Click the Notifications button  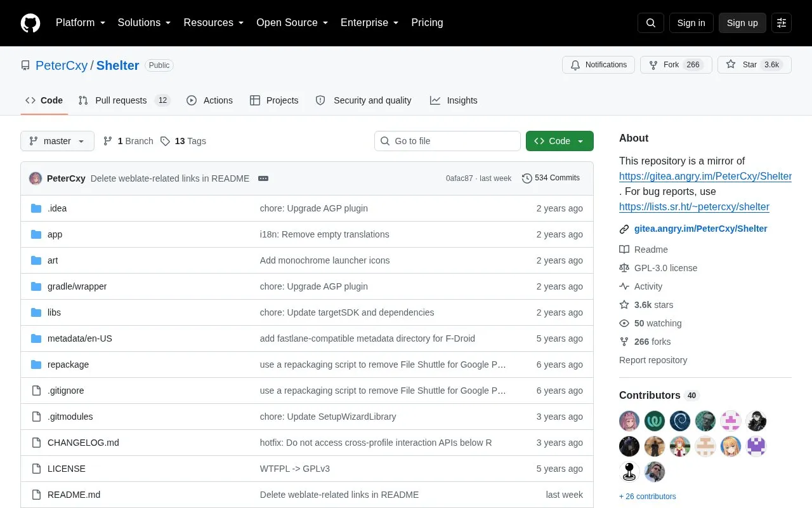click(x=598, y=65)
